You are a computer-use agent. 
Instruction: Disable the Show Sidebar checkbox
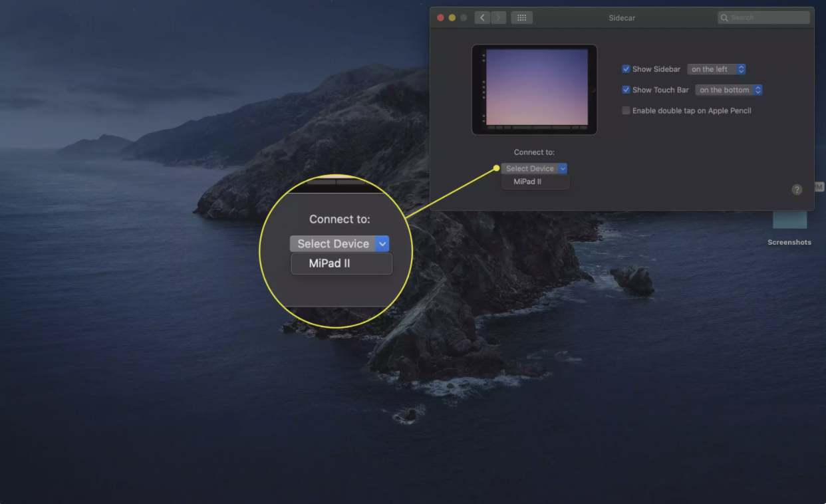coord(626,68)
